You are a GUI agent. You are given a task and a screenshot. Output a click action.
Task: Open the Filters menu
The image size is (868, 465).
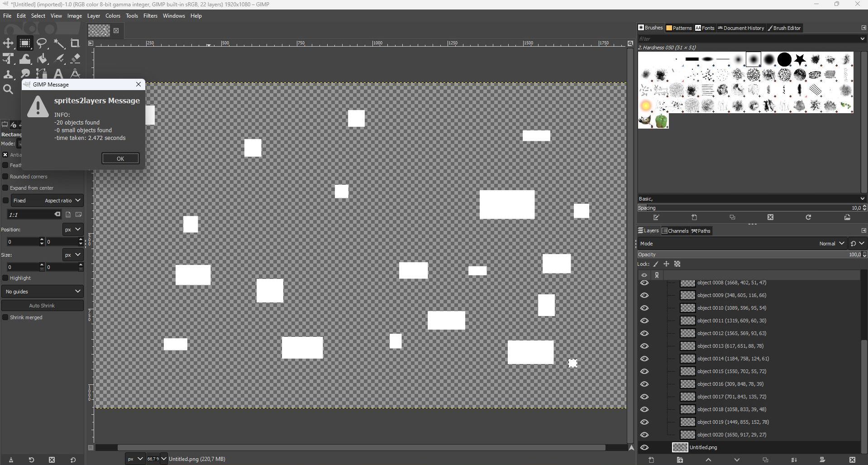(x=150, y=16)
